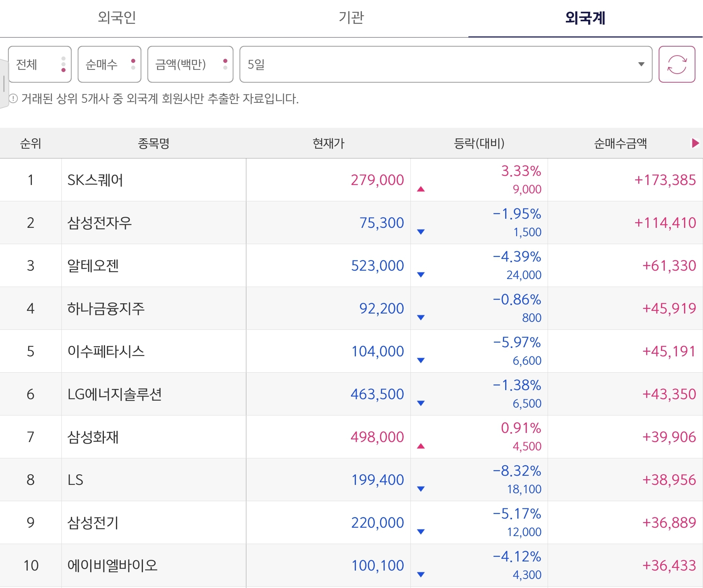The image size is (703, 588).
Task: Click the down arrow icon in 알테오젠 row
Action: point(421,274)
